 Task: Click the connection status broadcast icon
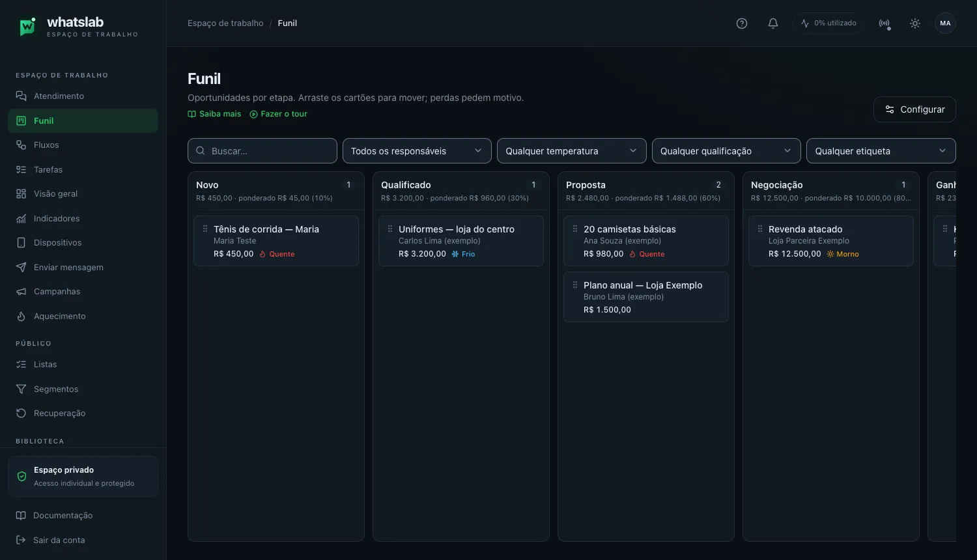click(884, 23)
